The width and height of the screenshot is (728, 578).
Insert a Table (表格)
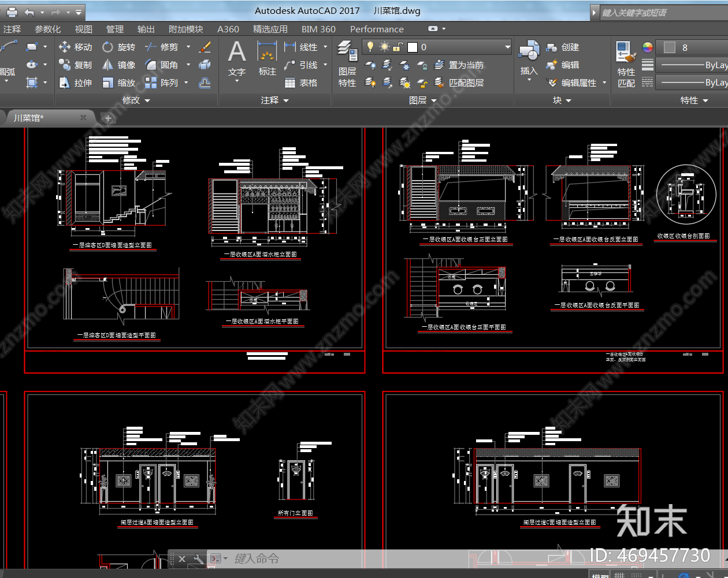pyautogui.click(x=301, y=83)
